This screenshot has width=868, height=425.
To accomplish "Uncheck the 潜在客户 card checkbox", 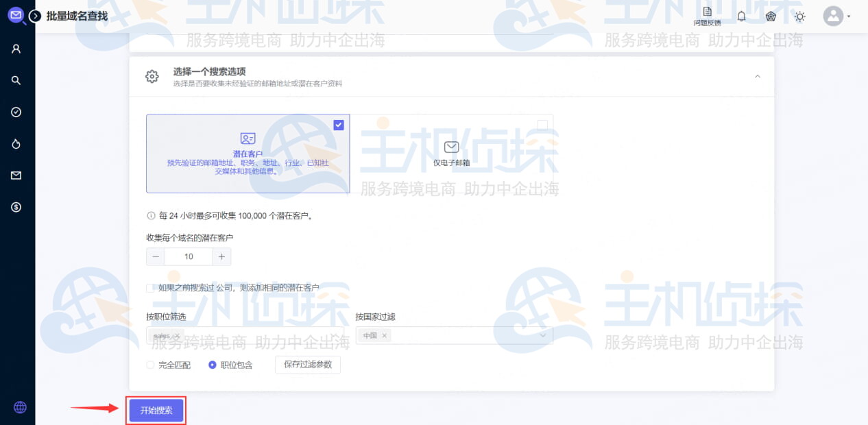I will tap(338, 125).
